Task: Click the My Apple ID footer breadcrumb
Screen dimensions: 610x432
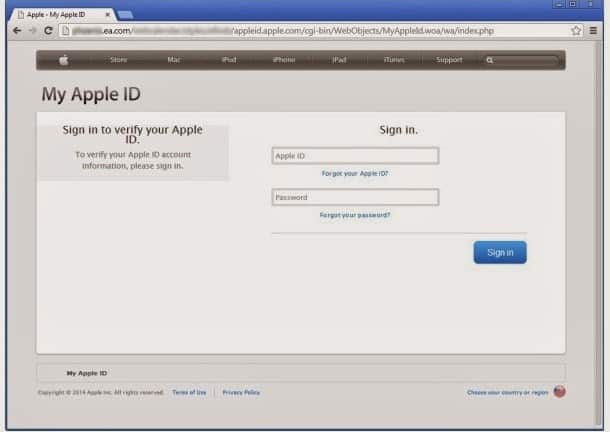Action: point(87,373)
